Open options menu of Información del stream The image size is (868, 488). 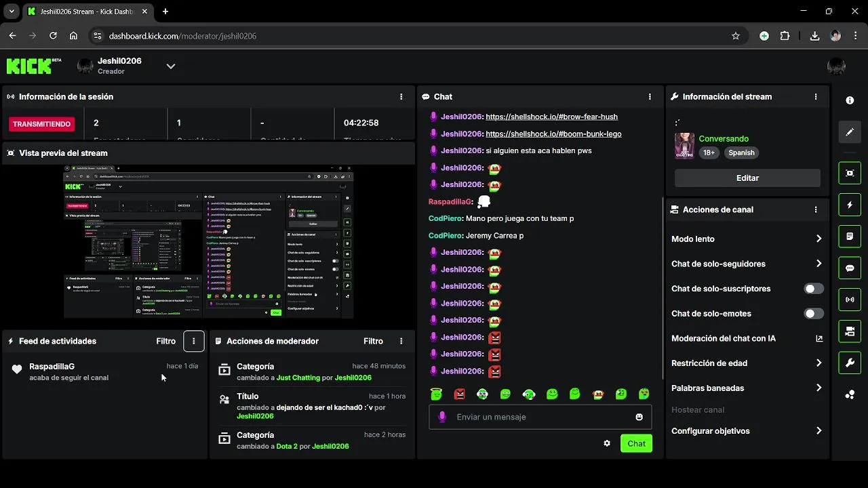click(x=816, y=97)
